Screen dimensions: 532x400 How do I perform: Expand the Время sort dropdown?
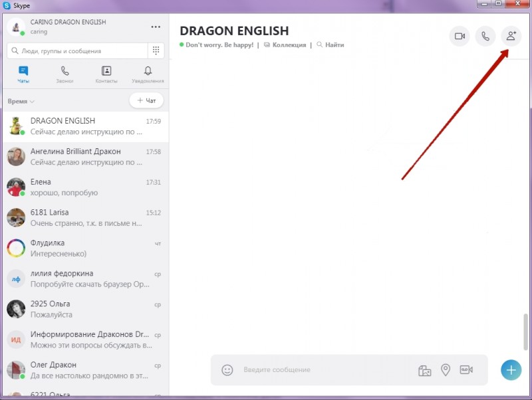(x=21, y=102)
